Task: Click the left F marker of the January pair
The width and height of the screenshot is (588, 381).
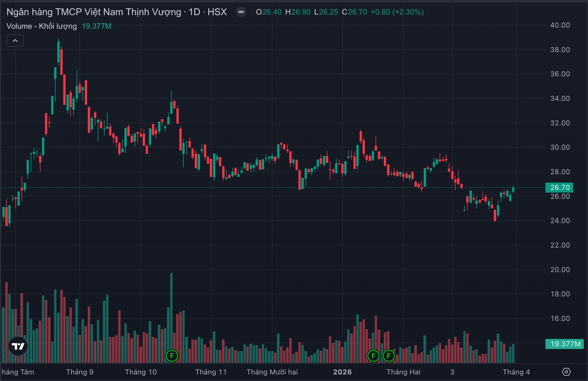Action: coord(373,356)
